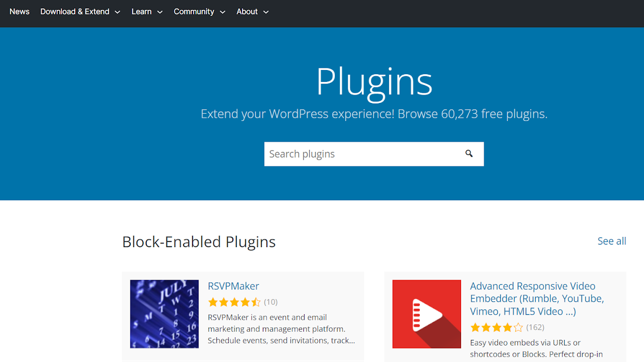This screenshot has width=644, height=362.
Task: Click the search magnifier icon
Action: (469, 153)
